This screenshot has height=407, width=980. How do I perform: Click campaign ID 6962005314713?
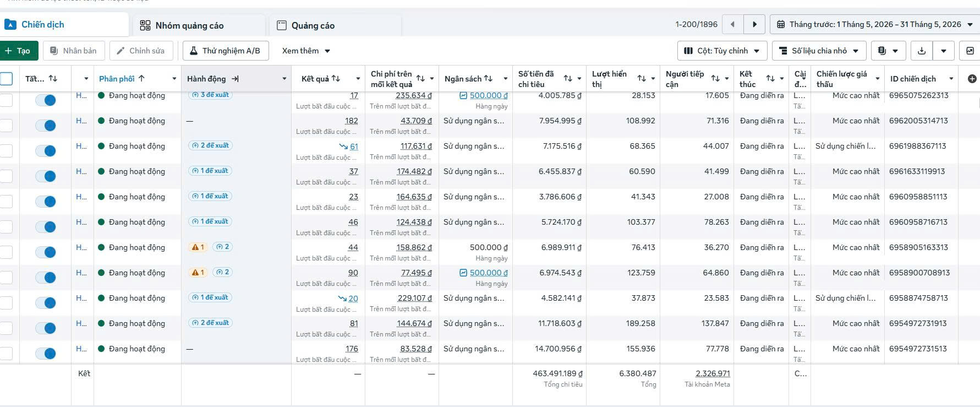[x=918, y=121]
